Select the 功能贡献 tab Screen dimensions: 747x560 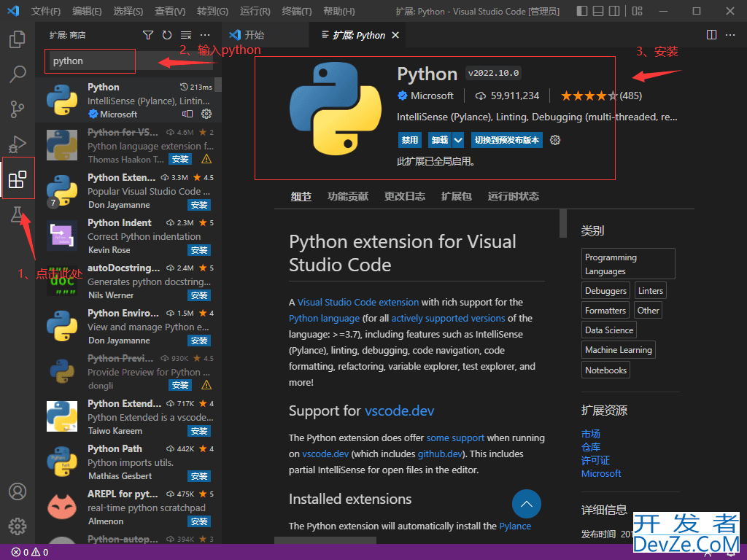pos(348,196)
